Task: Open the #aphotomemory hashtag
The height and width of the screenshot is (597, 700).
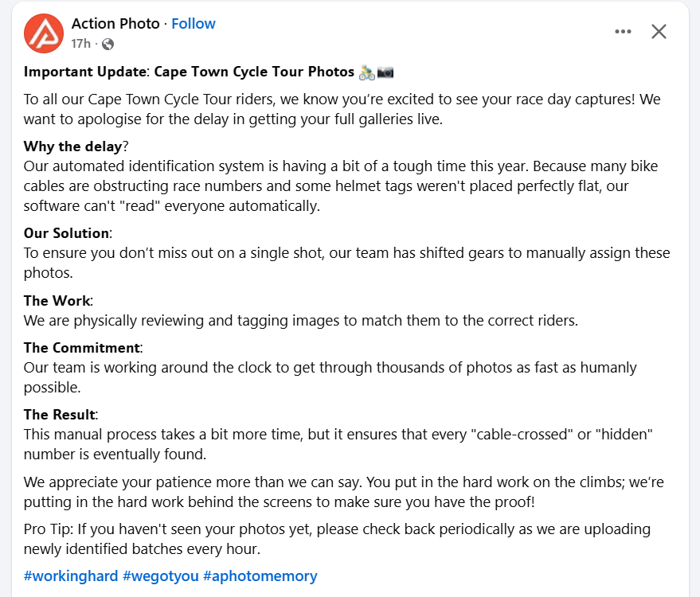Action: [260, 576]
